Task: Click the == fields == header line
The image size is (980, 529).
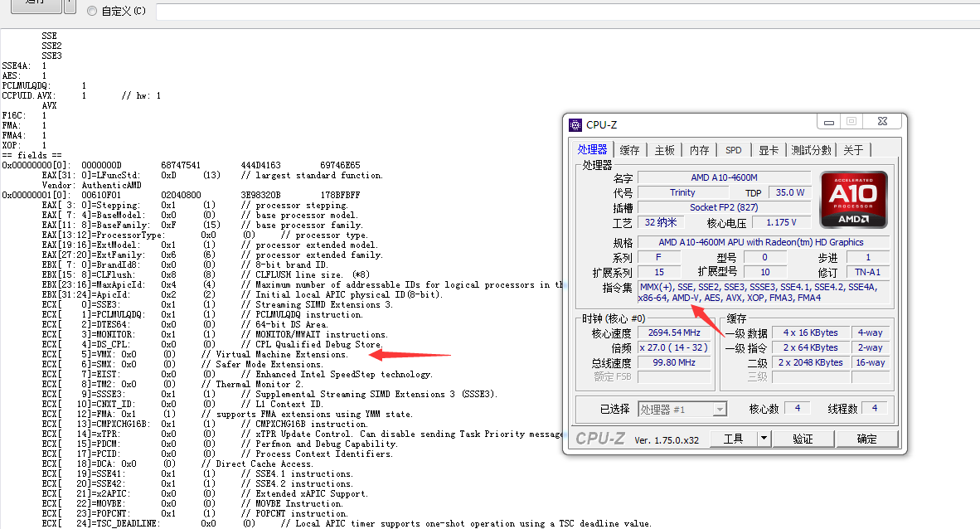Action: (x=32, y=156)
